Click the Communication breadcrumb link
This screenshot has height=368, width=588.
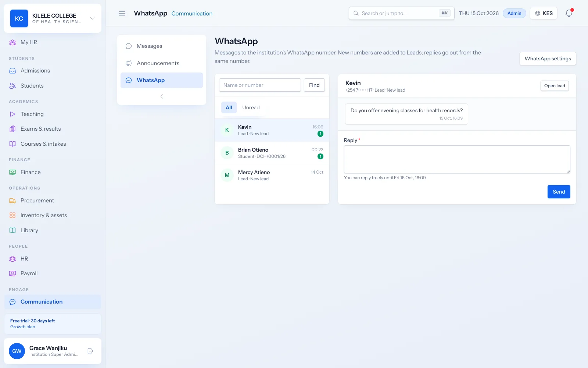[192, 14]
